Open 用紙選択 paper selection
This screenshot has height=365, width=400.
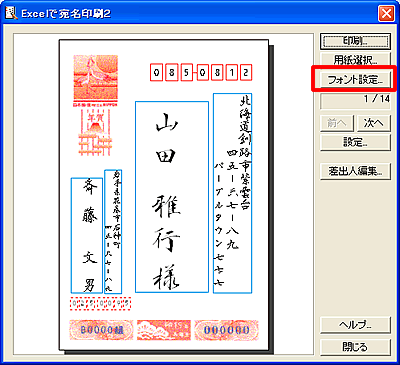(x=355, y=60)
